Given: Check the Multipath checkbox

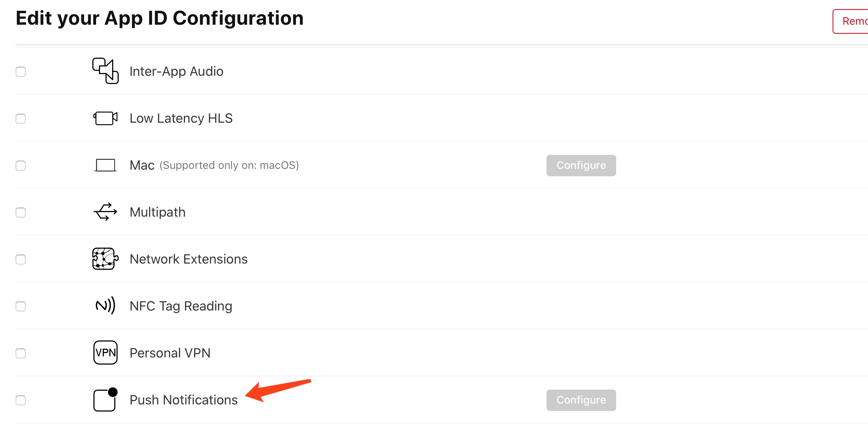Looking at the screenshot, I should [21, 212].
